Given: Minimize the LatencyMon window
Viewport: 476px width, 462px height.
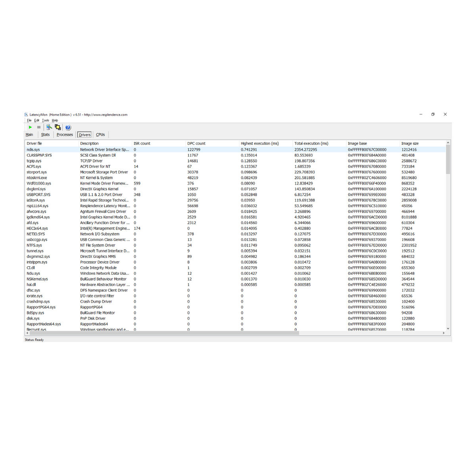Looking at the screenshot, I should (x=421, y=114).
